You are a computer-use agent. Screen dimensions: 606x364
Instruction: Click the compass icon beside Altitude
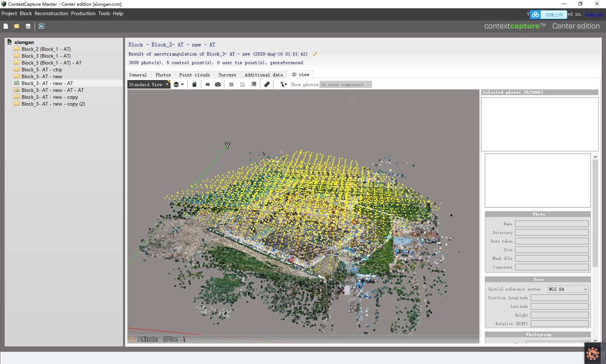coord(184,339)
